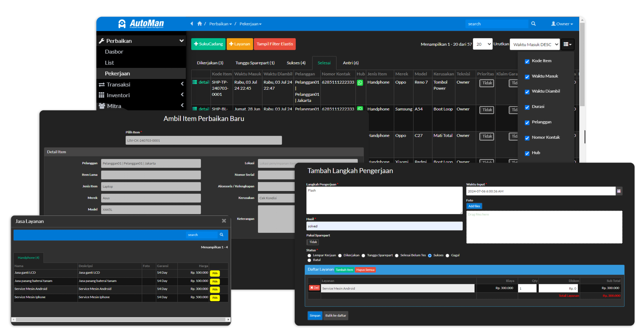Click search icon in Jasa Layanan panel

pyautogui.click(x=221, y=235)
